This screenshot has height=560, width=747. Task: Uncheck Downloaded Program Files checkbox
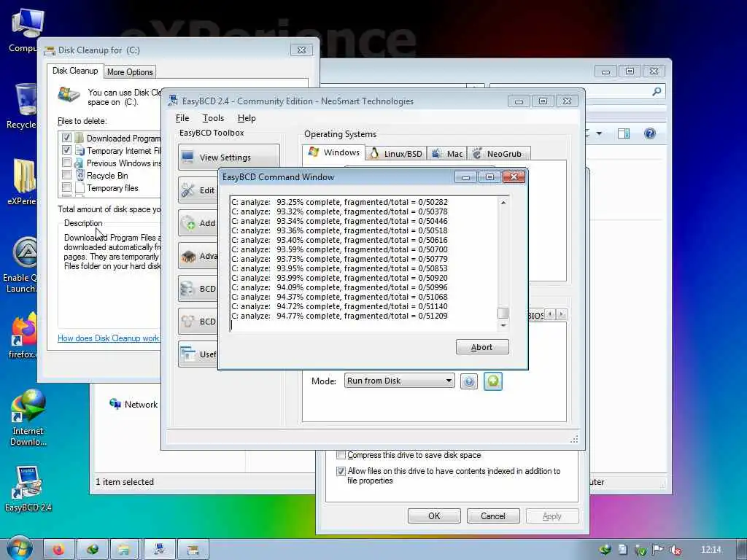click(66, 138)
